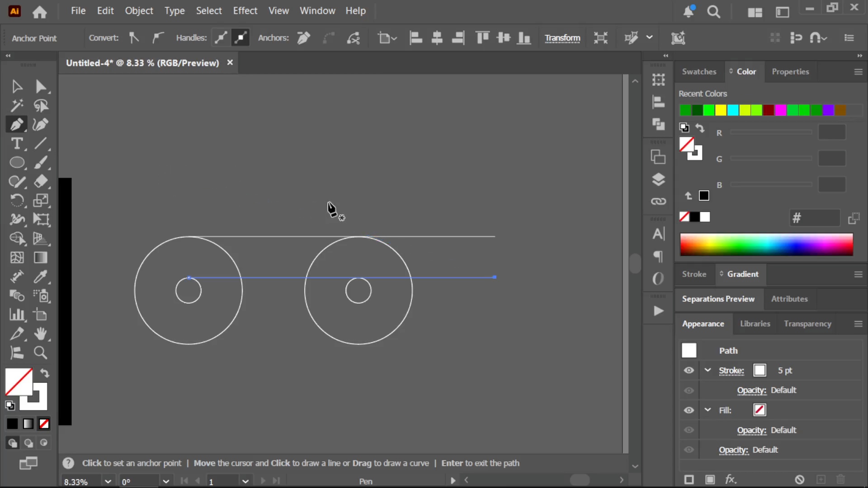Open the Layers panel icon
This screenshot has width=868, height=488.
click(x=658, y=179)
